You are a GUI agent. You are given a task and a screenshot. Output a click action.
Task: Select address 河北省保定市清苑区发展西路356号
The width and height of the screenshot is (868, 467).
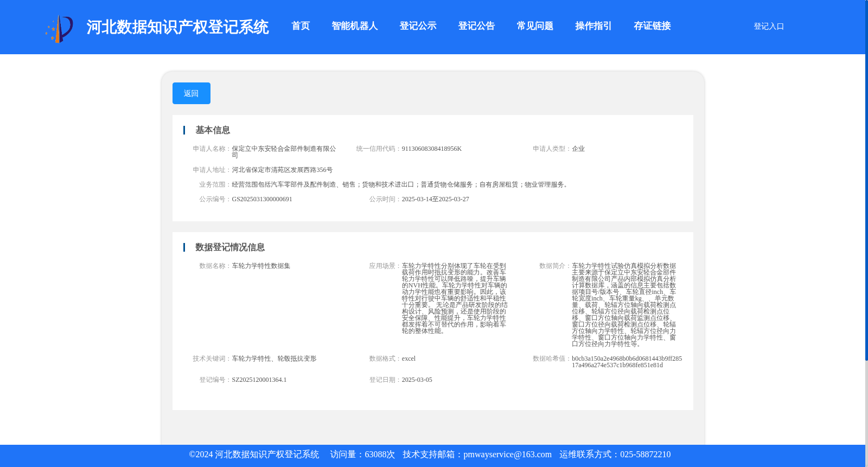[282, 170]
